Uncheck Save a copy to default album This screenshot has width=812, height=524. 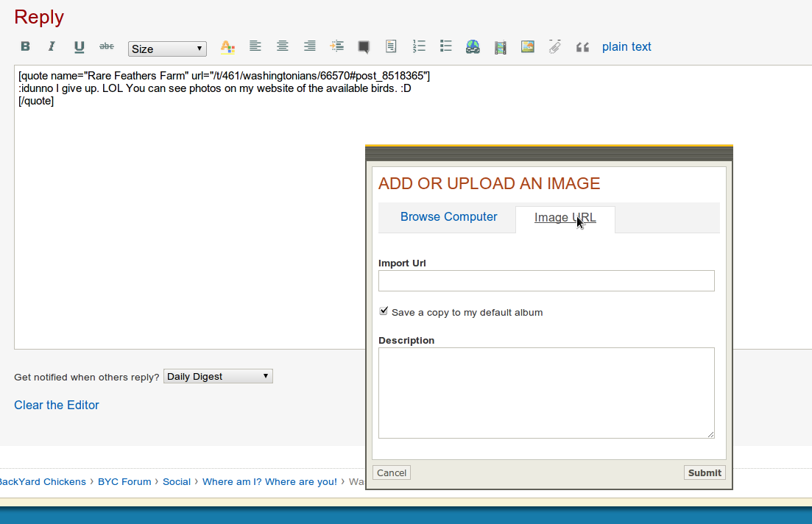tap(384, 311)
